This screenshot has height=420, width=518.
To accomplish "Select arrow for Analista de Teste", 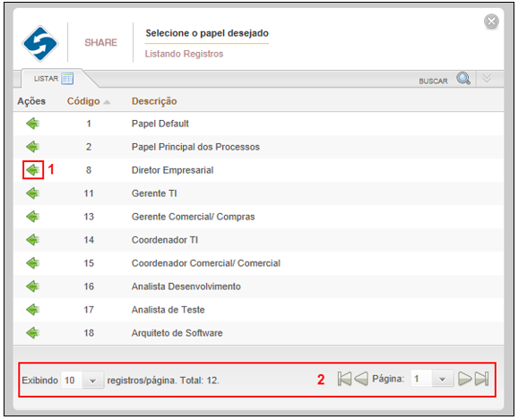I will tap(33, 310).
